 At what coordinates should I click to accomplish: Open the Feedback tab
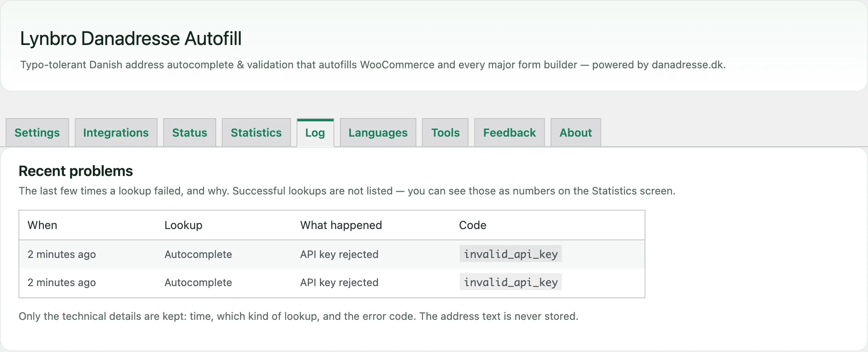point(510,133)
